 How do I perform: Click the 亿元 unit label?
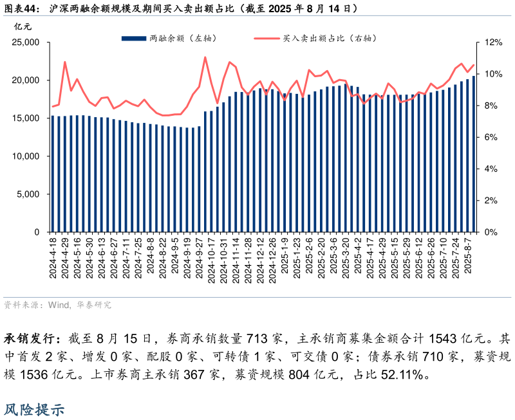[23, 26]
